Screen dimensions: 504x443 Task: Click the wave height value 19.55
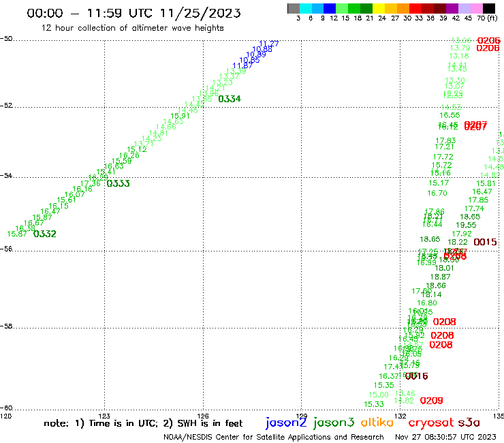[466, 225]
